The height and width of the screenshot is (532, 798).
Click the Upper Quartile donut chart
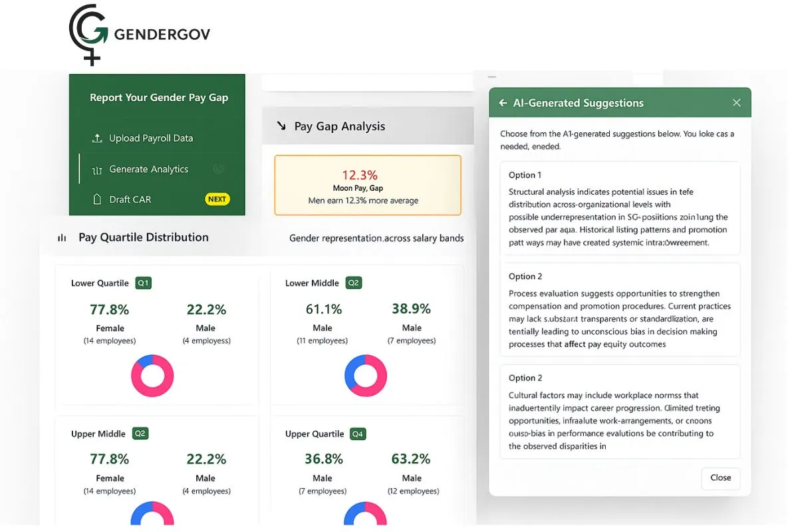click(366, 513)
